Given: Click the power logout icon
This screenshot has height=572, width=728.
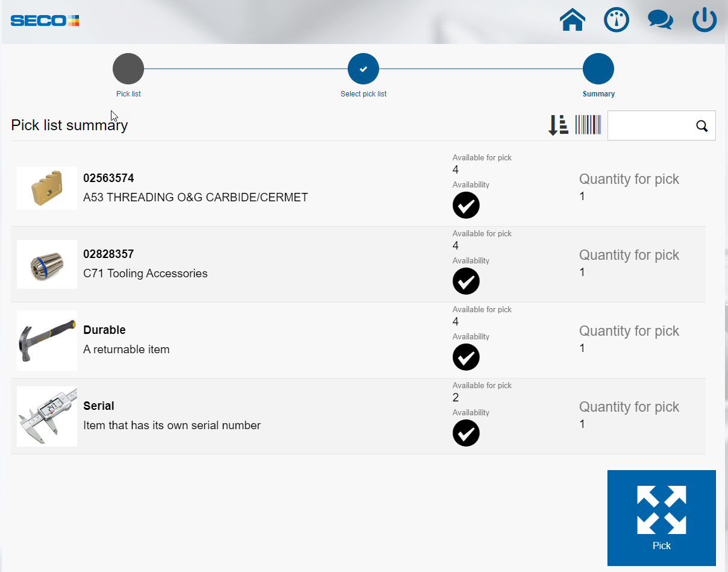Looking at the screenshot, I should coord(704,20).
